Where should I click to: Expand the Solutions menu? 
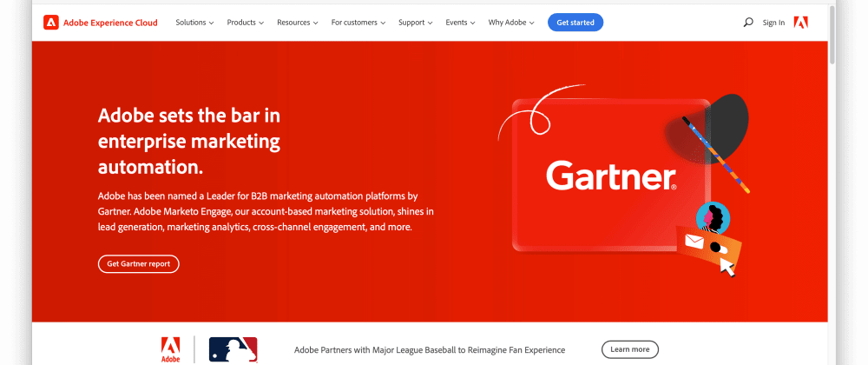tap(194, 23)
